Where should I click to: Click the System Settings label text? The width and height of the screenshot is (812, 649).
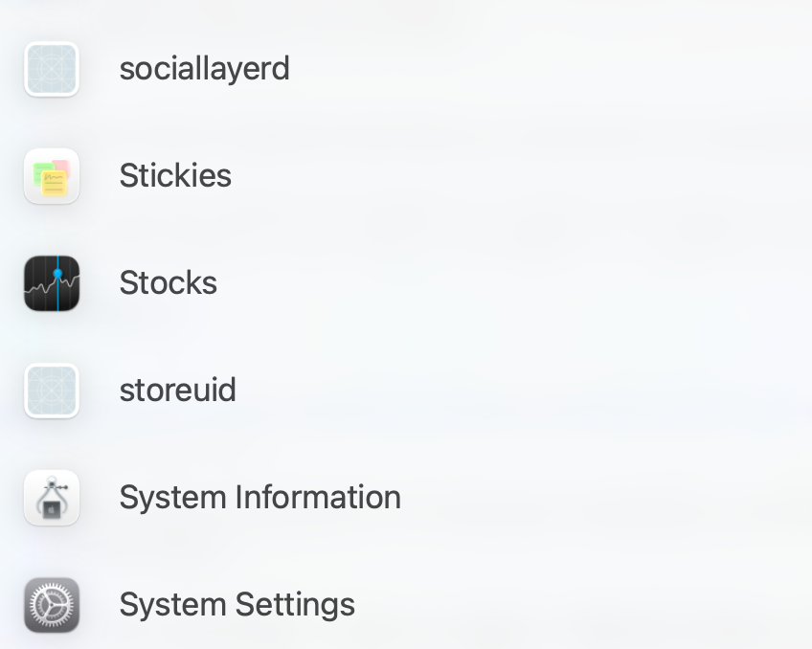237,605
